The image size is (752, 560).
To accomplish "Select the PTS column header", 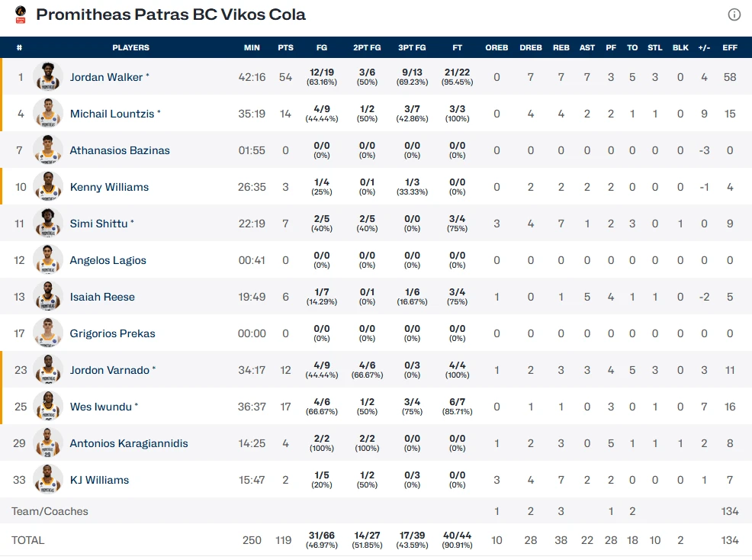I will tap(285, 47).
